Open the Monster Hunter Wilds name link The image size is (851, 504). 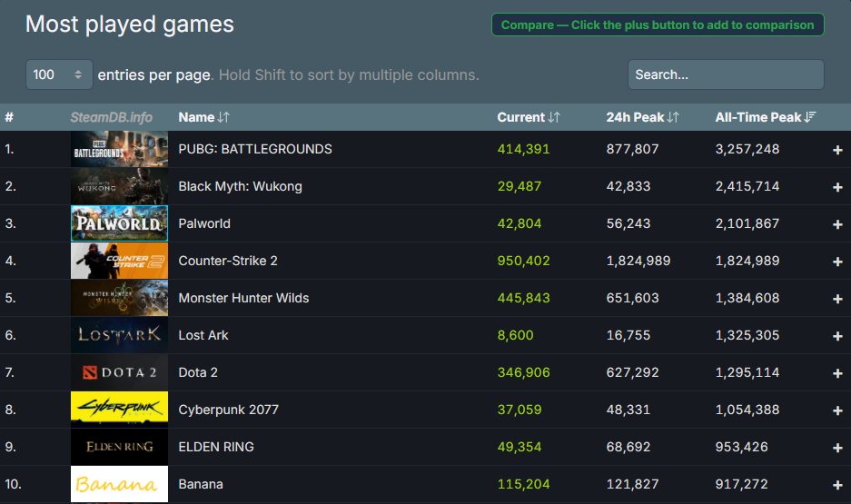pyautogui.click(x=243, y=298)
